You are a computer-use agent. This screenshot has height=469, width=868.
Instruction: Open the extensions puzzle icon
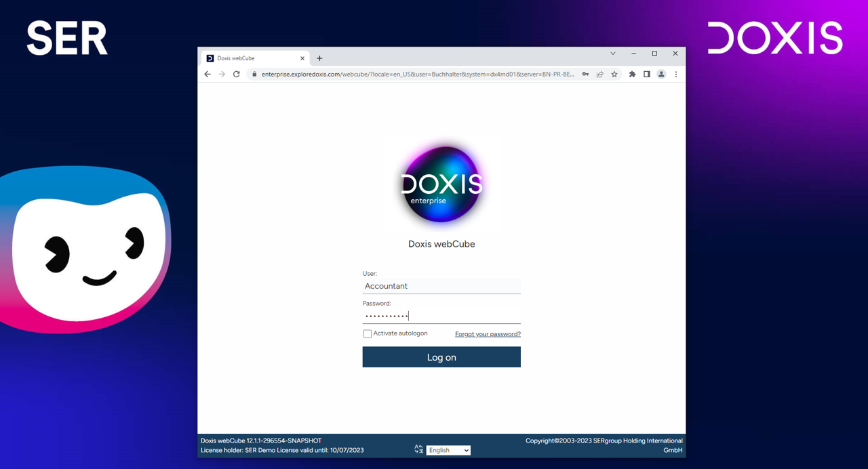click(633, 75)
